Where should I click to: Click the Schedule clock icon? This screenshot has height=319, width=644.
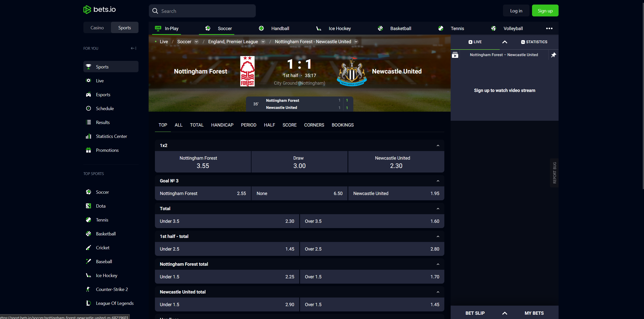(x=88, y=108)
